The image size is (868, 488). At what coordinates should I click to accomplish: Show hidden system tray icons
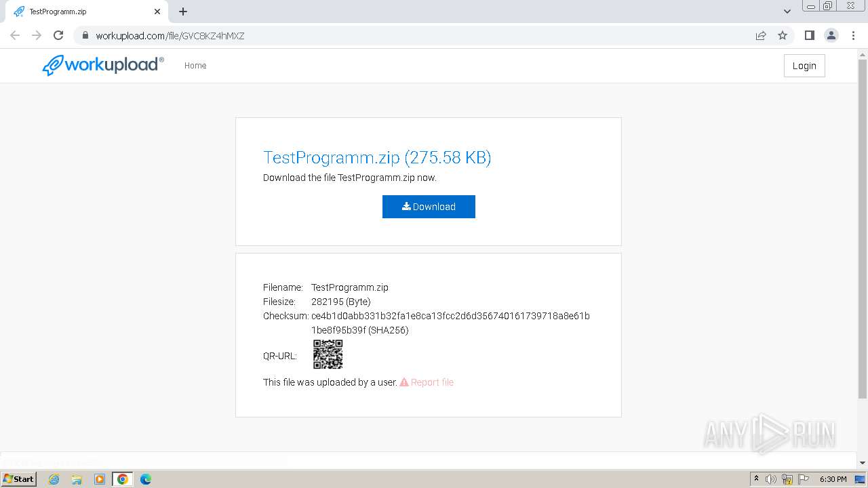point(756,479)
